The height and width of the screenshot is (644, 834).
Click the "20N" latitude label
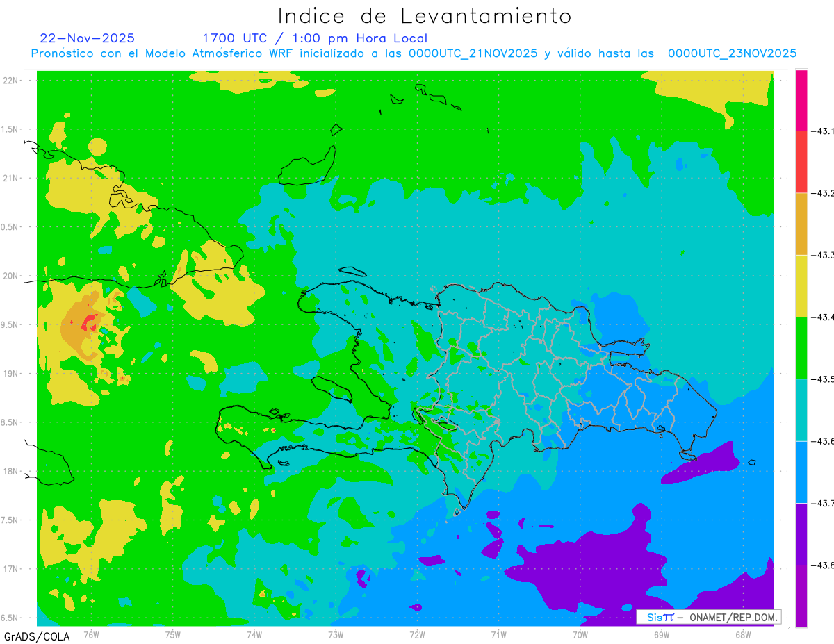(x=12, y=276)
